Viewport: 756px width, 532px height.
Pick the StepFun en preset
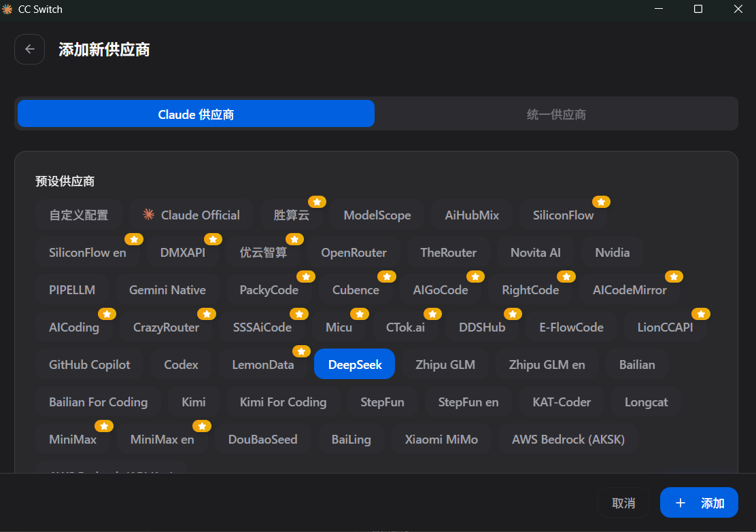[468, 402]
